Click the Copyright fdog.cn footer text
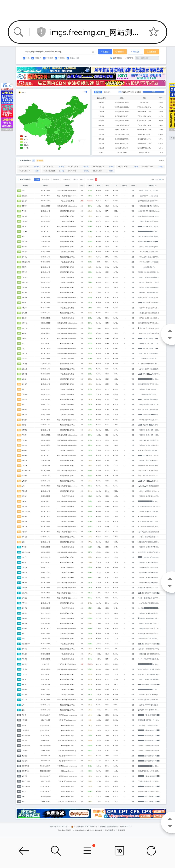 [x=80, y=830]
